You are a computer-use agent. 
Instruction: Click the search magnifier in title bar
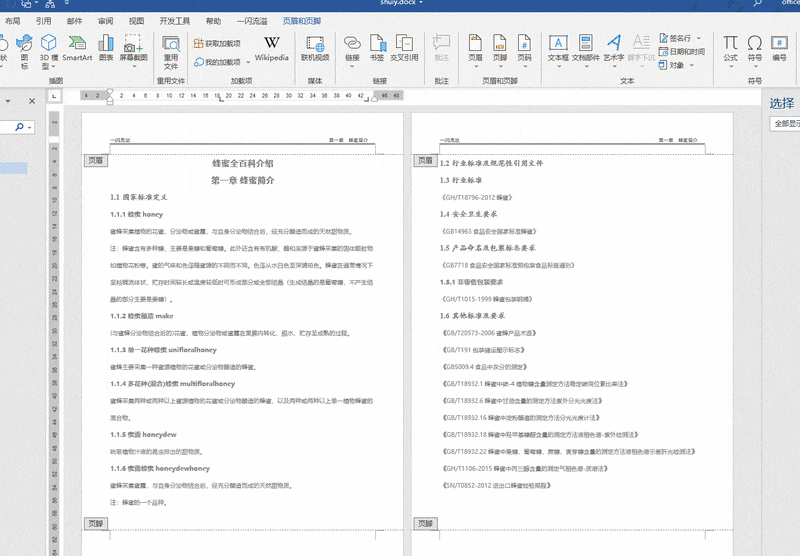tap(758, 3)
